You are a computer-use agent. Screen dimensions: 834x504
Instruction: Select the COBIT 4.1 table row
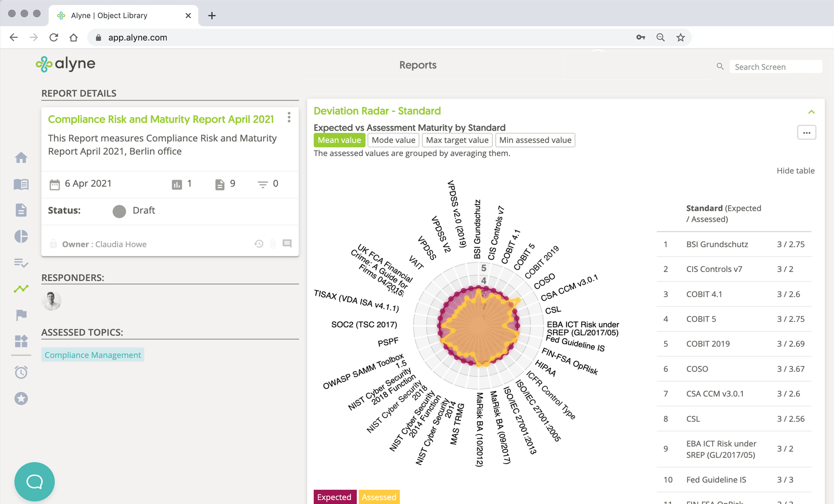pos(734,294)
